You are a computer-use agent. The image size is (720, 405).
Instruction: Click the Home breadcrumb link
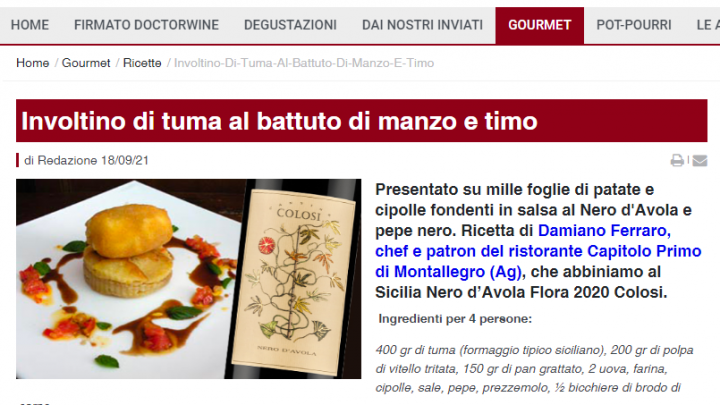pos(33,63)
